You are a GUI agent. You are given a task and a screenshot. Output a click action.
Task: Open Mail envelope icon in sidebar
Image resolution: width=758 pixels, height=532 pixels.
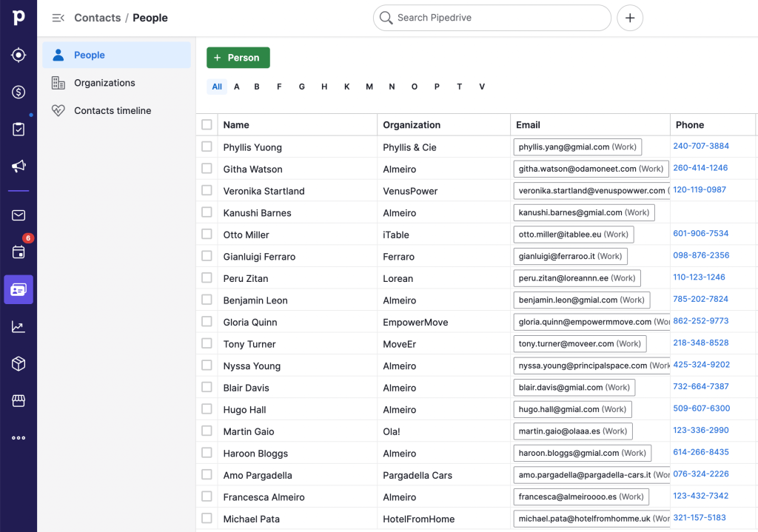coord(19,215)
